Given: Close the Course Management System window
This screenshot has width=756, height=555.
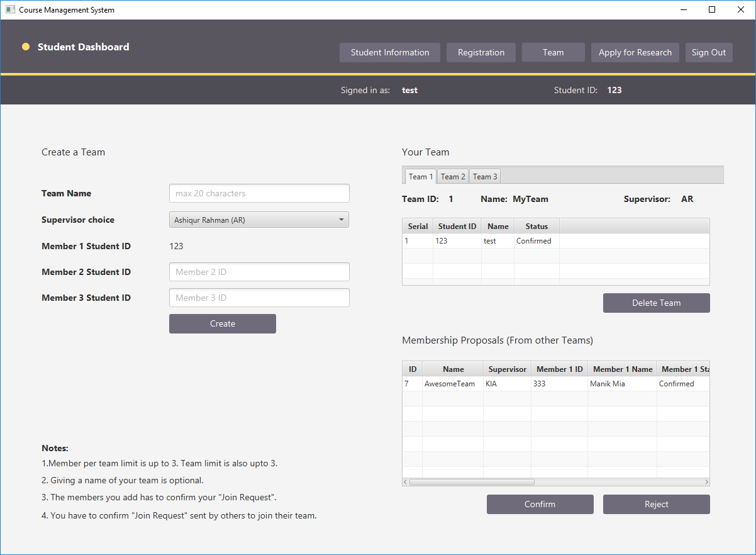Looking at the screenshot, I should pyautogui.click(x=741, y=9).
